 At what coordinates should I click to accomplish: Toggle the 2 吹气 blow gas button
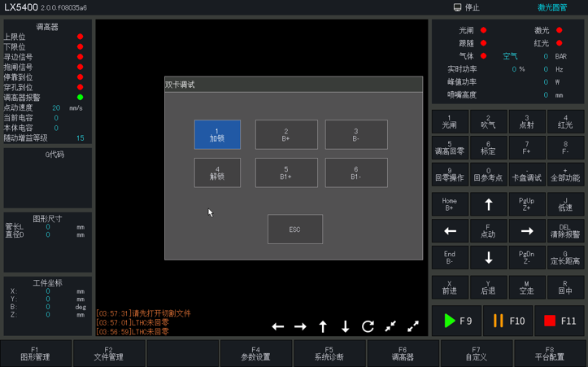pos(489,121)
